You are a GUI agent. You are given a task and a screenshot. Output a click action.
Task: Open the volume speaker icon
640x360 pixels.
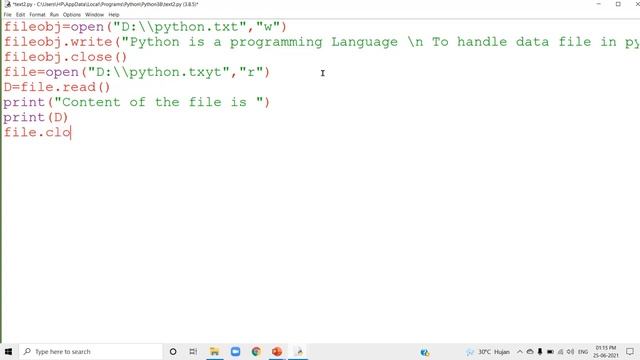click(570, 352)
